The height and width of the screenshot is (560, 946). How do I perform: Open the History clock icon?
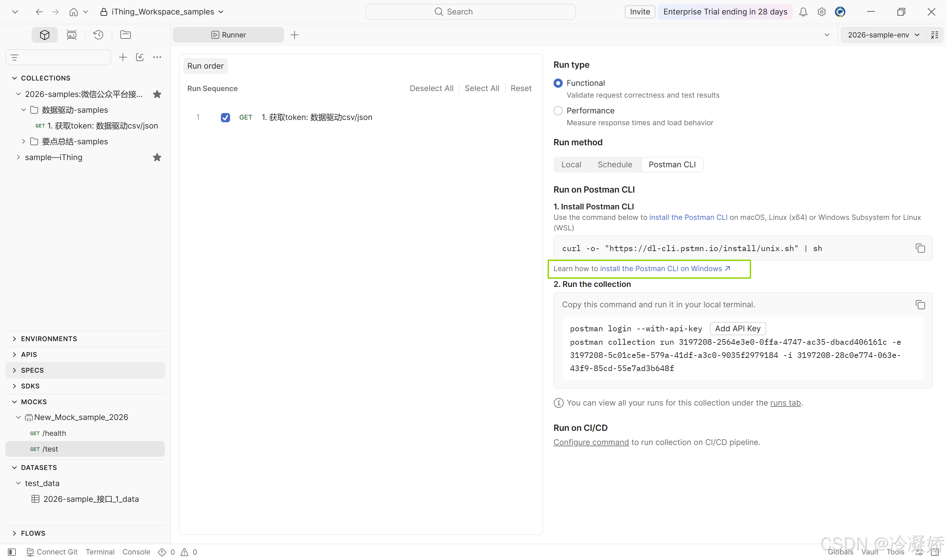98,35
